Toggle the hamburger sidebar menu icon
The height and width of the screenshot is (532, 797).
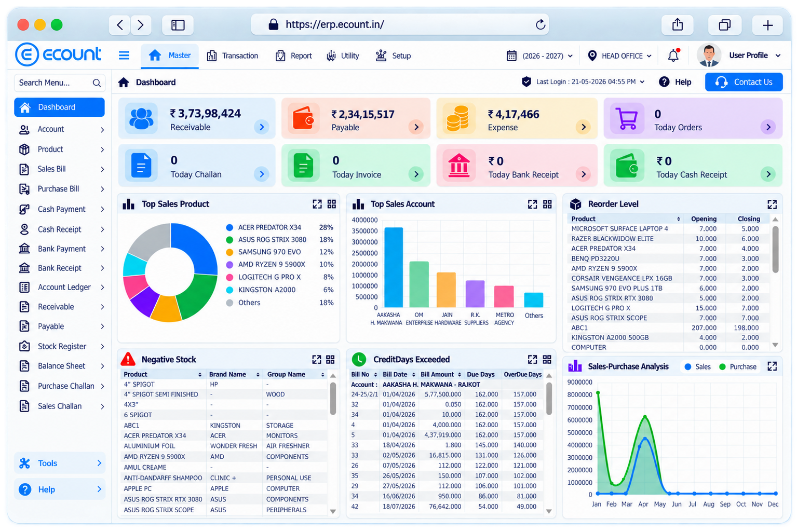(124, 56)
